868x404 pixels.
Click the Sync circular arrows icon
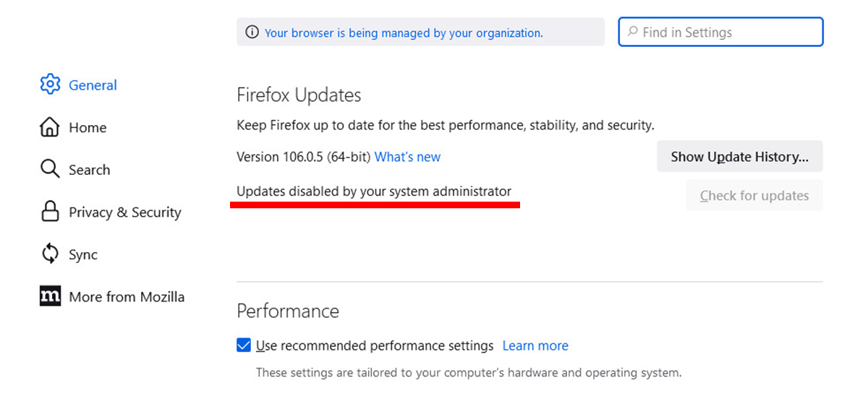50,254
